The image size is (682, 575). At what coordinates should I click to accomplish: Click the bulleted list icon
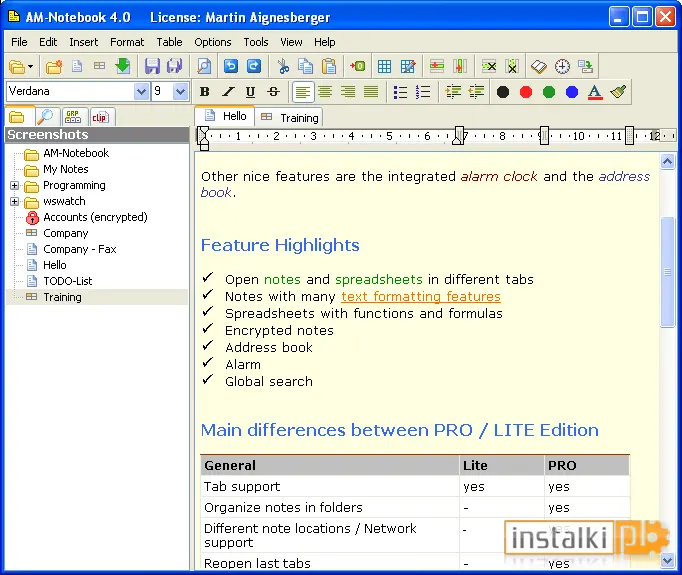[400, 92]
